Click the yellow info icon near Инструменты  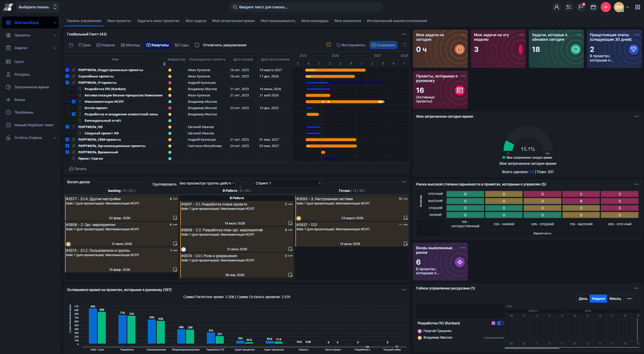(329, 45)
